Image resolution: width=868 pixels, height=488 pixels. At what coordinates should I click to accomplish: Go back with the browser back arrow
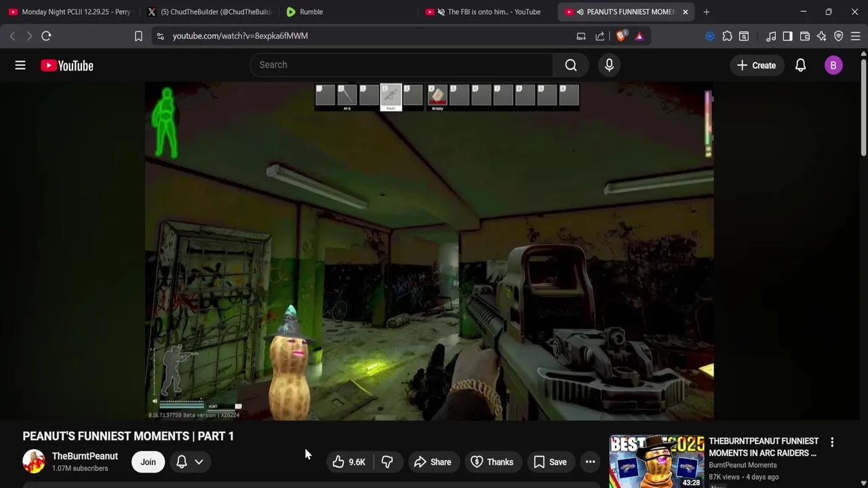(x=12, y=36)
